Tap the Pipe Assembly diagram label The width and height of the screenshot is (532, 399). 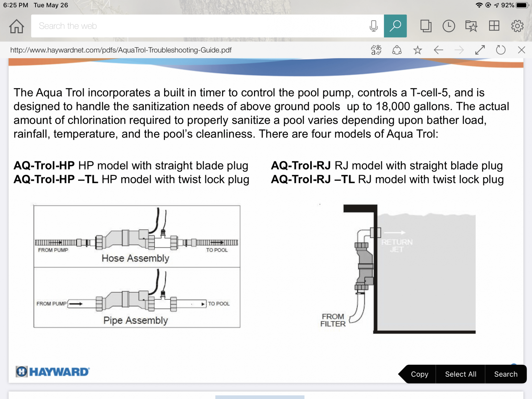tap(136, 321)
